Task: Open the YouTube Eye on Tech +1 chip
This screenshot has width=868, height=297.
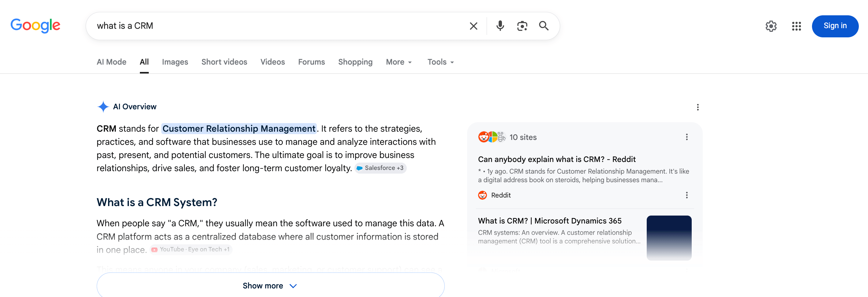Action: (x=191, y=250)
